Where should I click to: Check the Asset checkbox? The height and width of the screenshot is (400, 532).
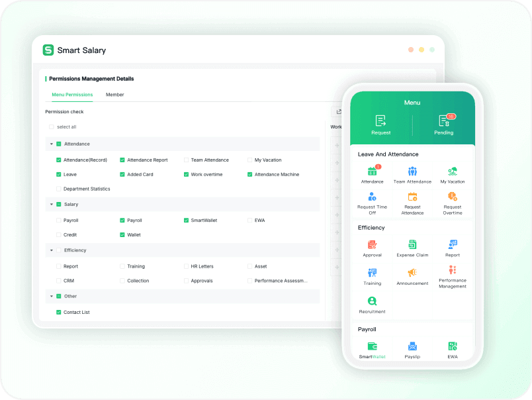pyautogui.click(x=249, y=266)
